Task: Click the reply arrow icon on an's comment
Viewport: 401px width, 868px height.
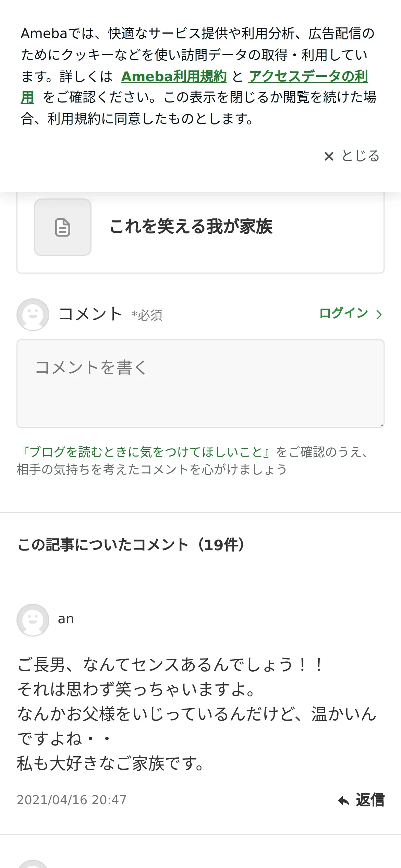Action: [343, 801]
